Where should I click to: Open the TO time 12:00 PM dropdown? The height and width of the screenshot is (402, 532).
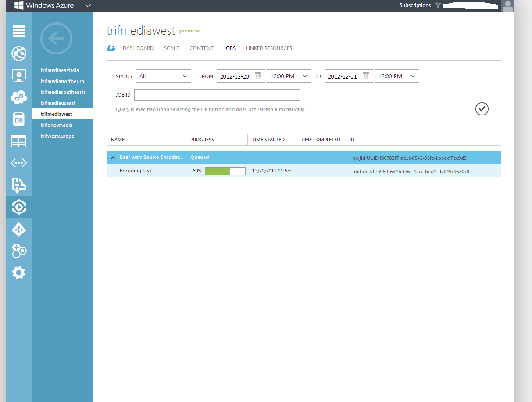click(x=397, y=76)
